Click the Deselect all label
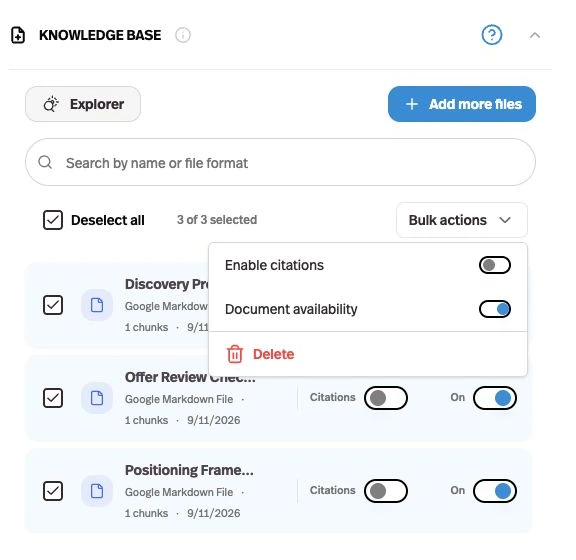 (x=108, y=220)
